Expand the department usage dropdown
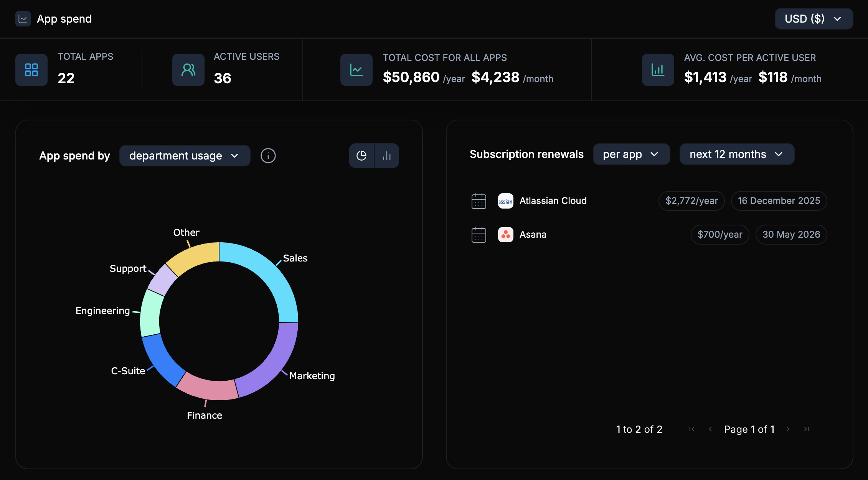The image size is (868, 480). (185, 156)
